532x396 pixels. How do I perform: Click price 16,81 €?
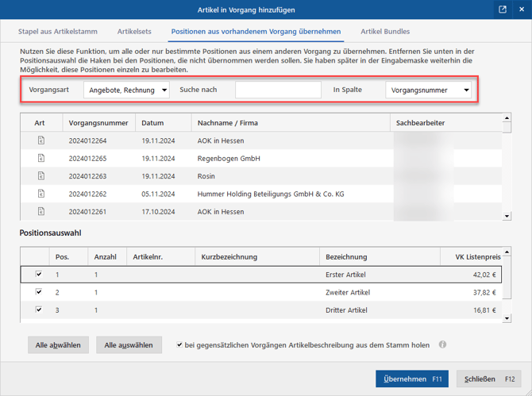tap(484, 309)
